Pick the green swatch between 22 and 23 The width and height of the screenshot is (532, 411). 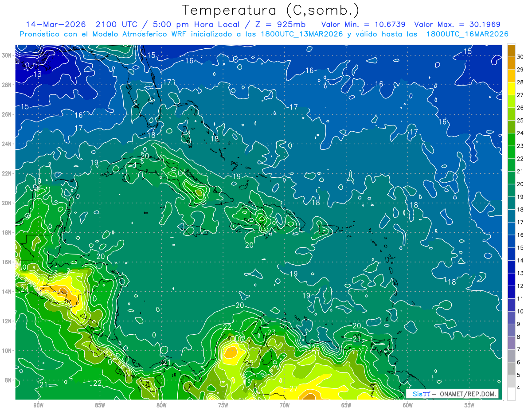(x=511, y=153)
